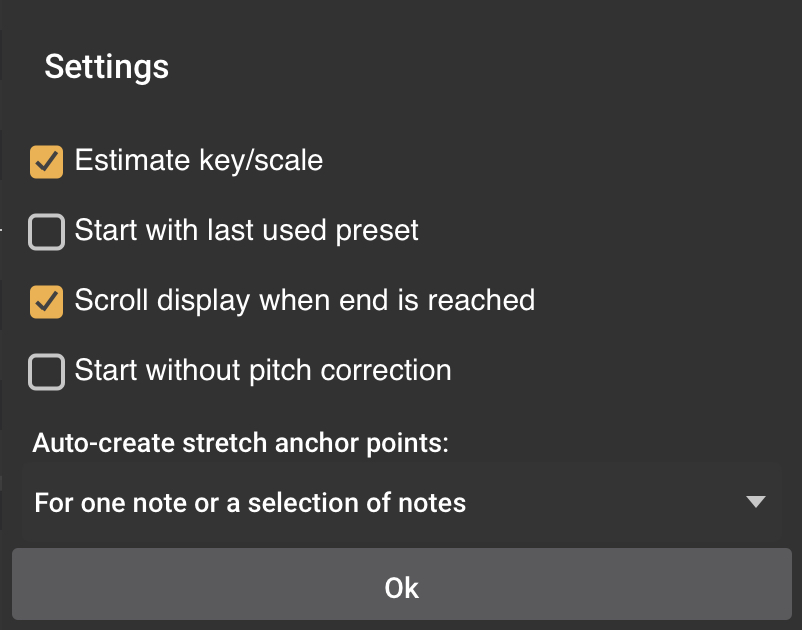The width and height of the screenshot is (802, 630).
Task: Click the Settings dialog title
Action: pyautogui.click(x=107, y=67)
